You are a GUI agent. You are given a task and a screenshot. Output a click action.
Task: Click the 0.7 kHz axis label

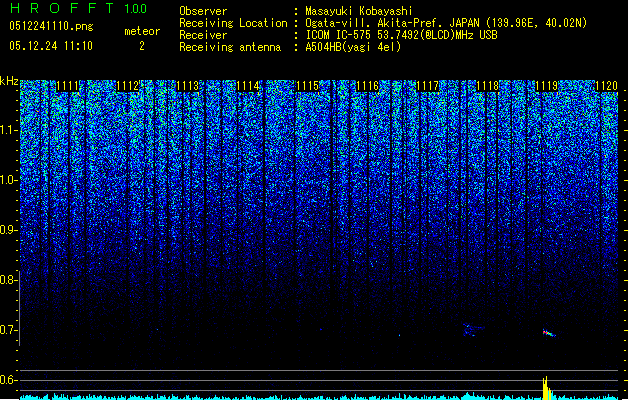coord(8,330)
